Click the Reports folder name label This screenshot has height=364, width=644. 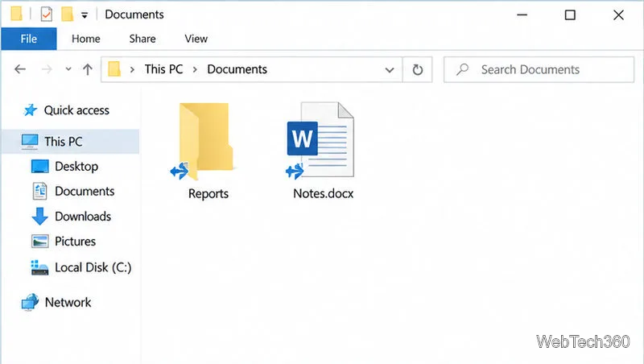(208, 194)
